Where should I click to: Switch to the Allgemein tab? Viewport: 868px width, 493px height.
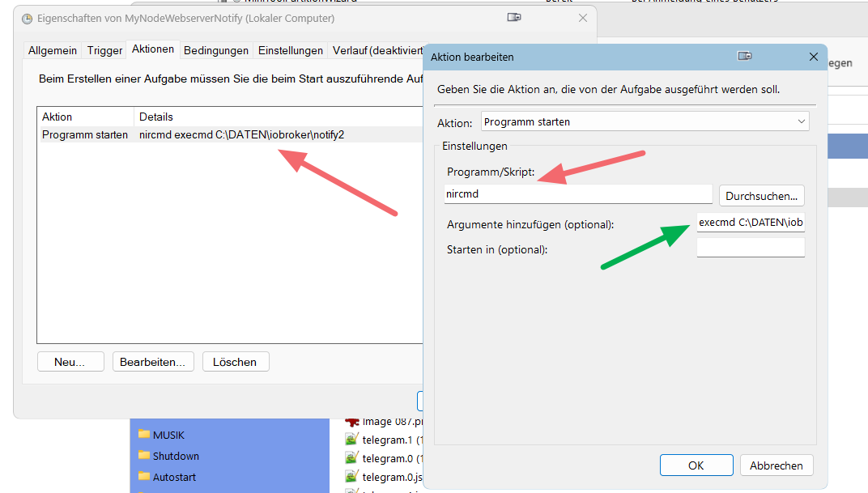point(53,50)
